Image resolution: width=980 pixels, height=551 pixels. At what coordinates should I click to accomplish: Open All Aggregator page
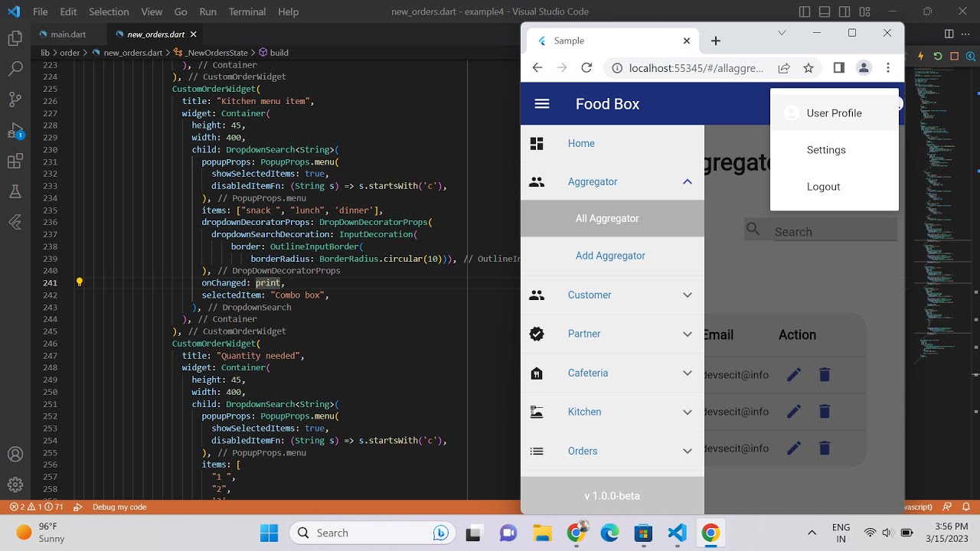pyautogui.click(x=612, y=219)
